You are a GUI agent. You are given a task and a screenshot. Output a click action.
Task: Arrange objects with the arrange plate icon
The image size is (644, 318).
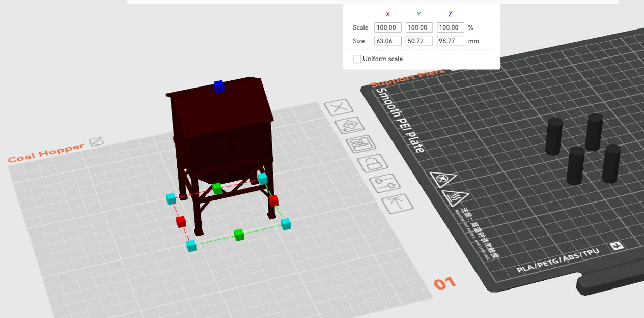point(362,145)
